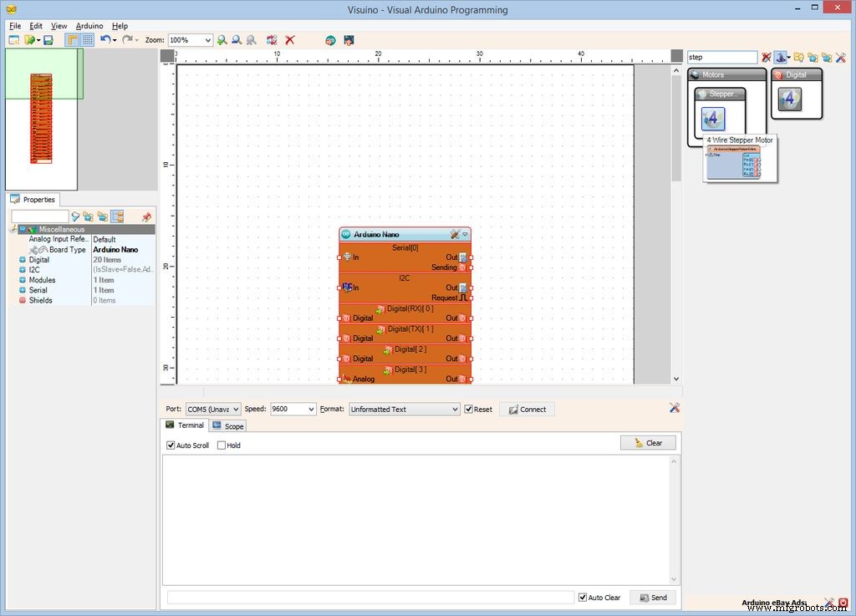Click the Undo arrow in toolbar
856x616 pixels.
click(104, 40)
